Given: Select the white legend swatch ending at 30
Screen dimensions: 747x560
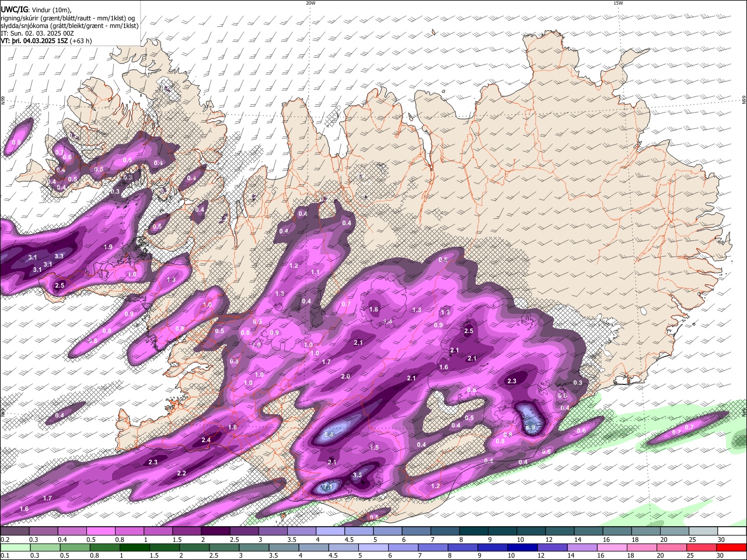Looking at the screenshot, I should point(732,531).
